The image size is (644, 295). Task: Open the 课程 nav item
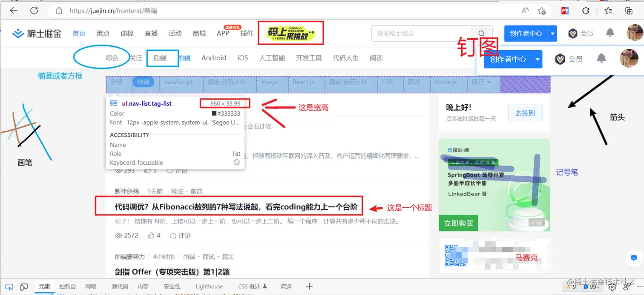(x=127, y=33)
